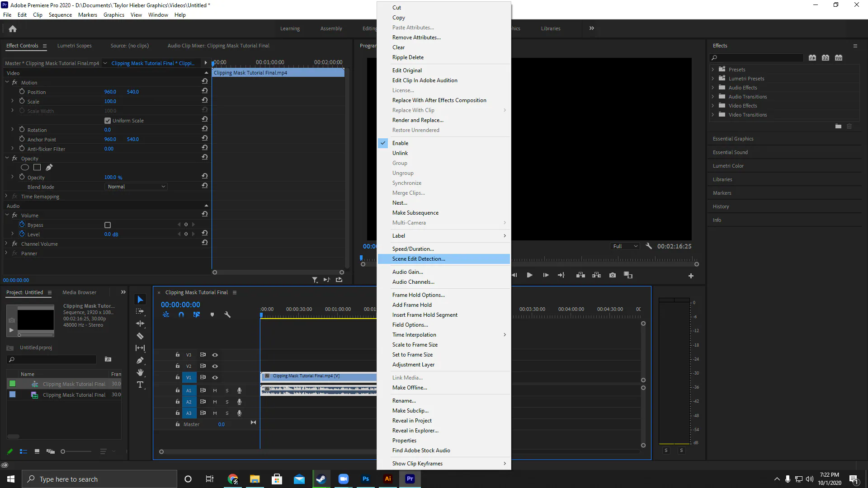This screenshot has height=488, width=868.
Task: Select Speed/Duration from context menu
Action: tap(413, 249)
